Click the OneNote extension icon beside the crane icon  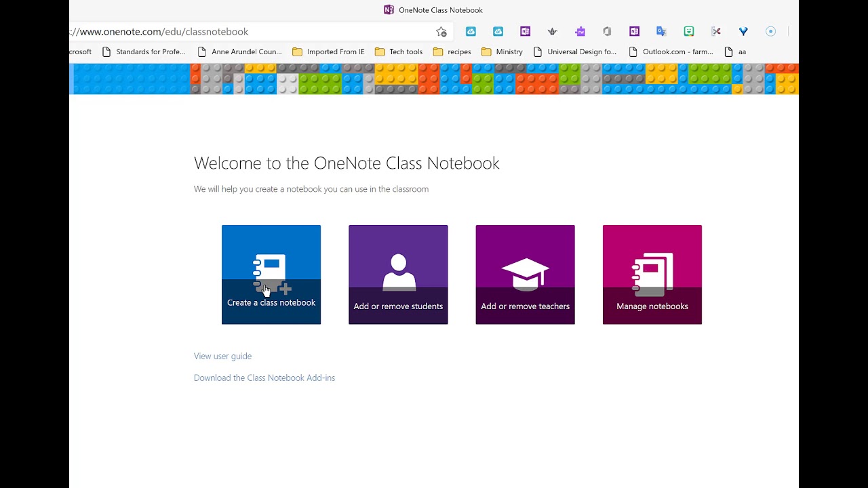pos(525,31)
